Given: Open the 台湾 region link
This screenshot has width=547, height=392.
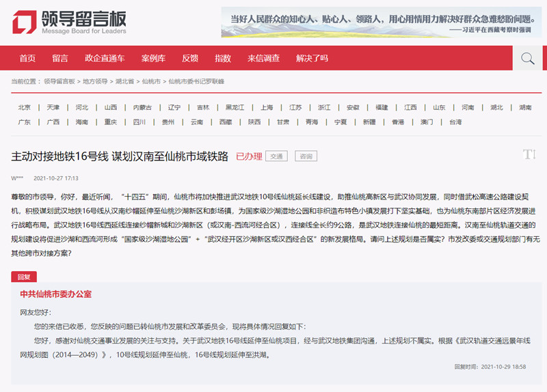Looking at the screenshot, I should [455, 122].
